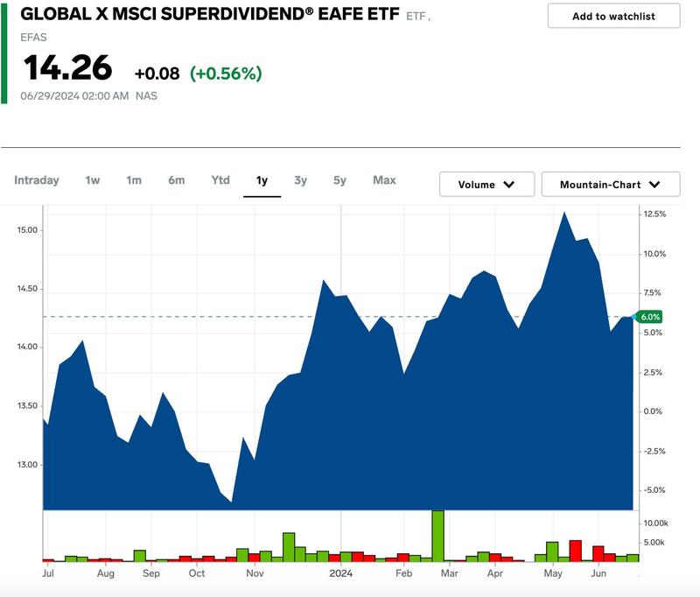The width and height of the screenshot is (700, 597).
Task: Click the -5.0% right axis label
Action: click(654, 490)
